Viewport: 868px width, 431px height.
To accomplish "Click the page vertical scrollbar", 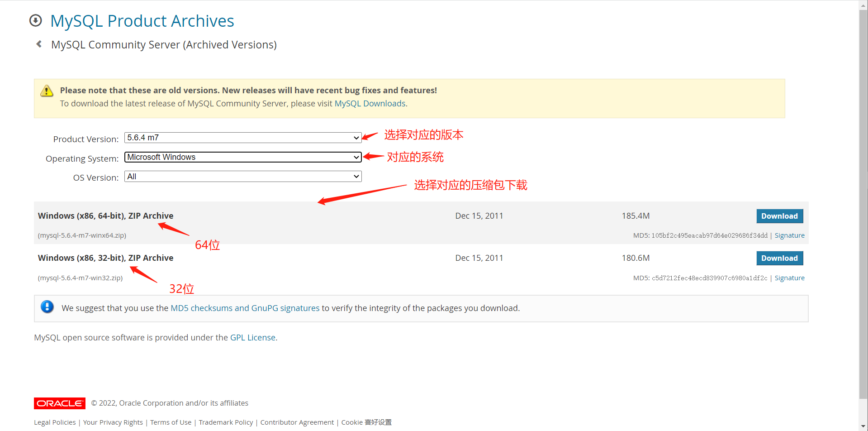I will 863,204.
